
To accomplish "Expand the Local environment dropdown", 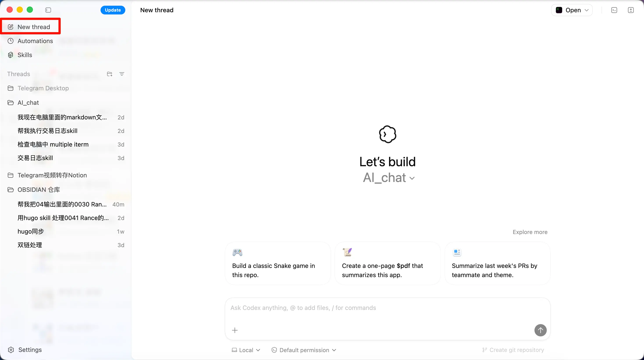I will [246, 350].
